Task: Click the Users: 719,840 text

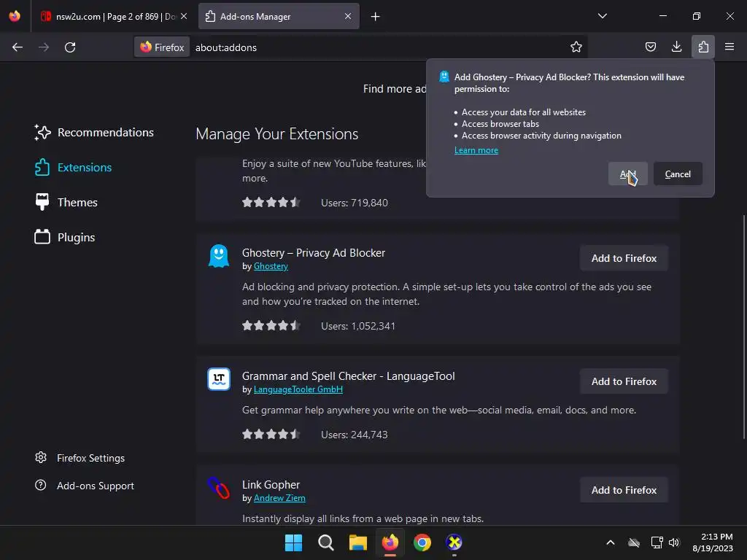Action: pyautogui.click(x=355, y=203)
